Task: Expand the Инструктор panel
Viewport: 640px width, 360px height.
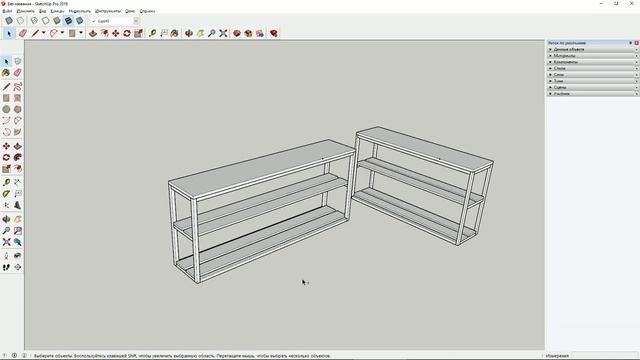Action: (593, 93)
